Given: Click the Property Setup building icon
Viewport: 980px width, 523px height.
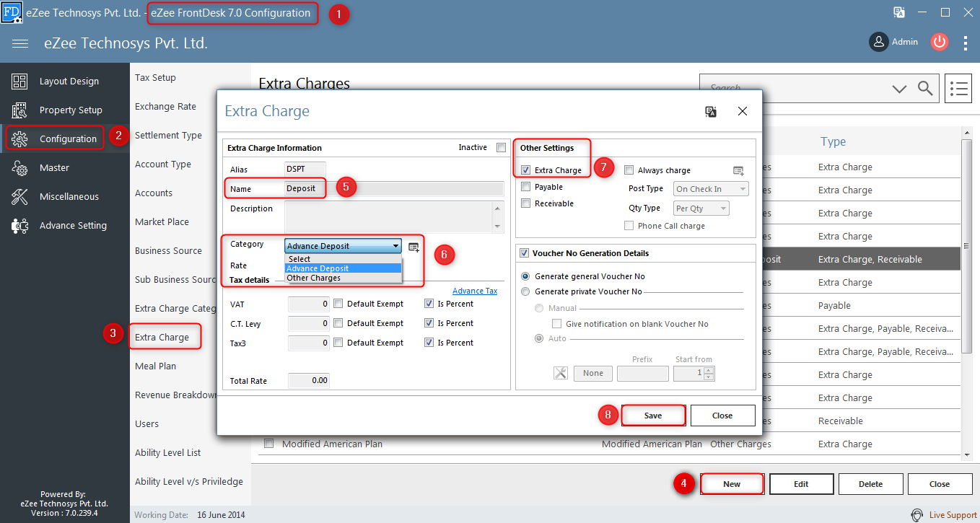Looking at the screenshot, I should 19,110.
